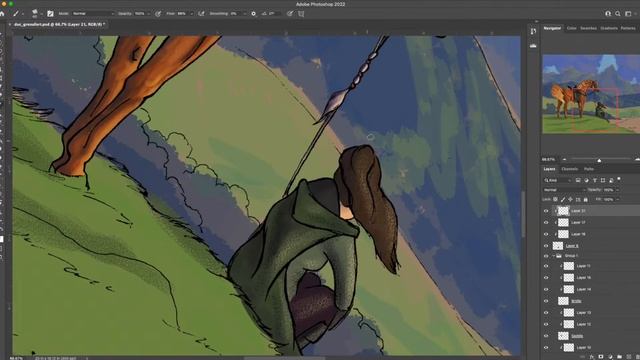Open layer blend mode Normal dropdown
The image size is (640, 360).
point(564,190)
